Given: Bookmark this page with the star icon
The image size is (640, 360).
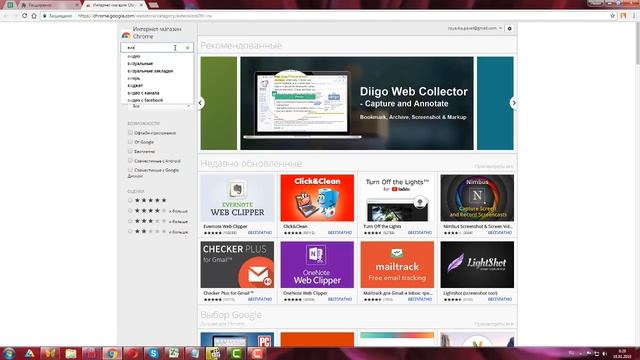Looking at the screenshot, I should 612,16.
